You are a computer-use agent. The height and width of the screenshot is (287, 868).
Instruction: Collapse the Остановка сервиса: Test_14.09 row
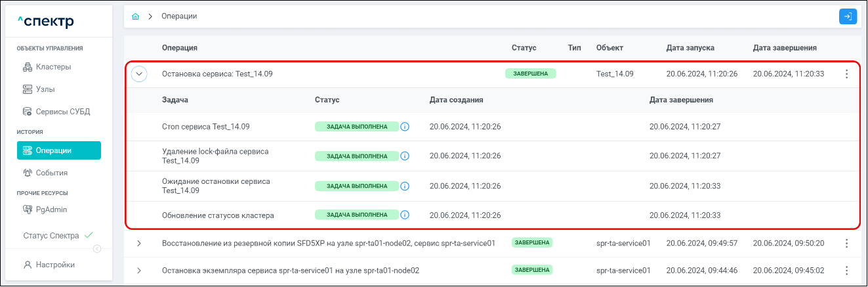pyautogui.click(x=139, y=74)
